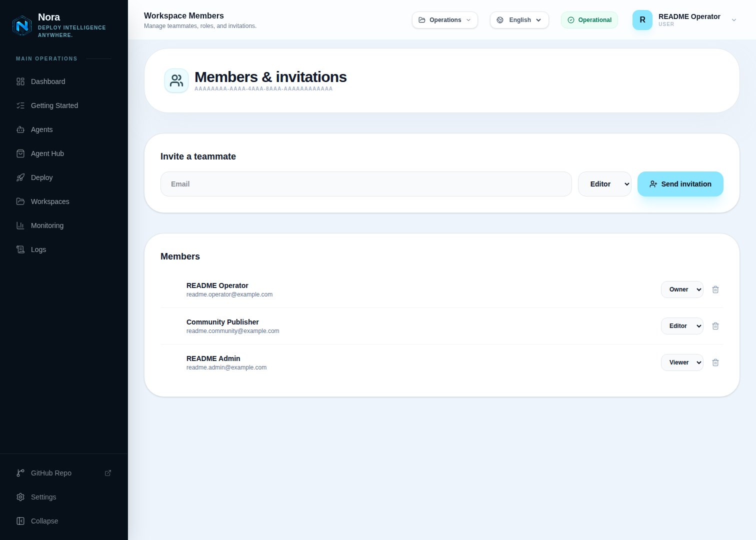Change README Operator's Owner role dropdown
The image size is (756, 540).
(x=682, y=289)
